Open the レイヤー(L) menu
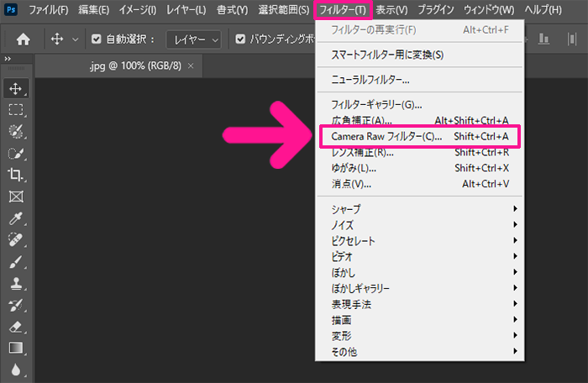The width and height of the screenshot is (588, 383). click(x=186, y=10)
